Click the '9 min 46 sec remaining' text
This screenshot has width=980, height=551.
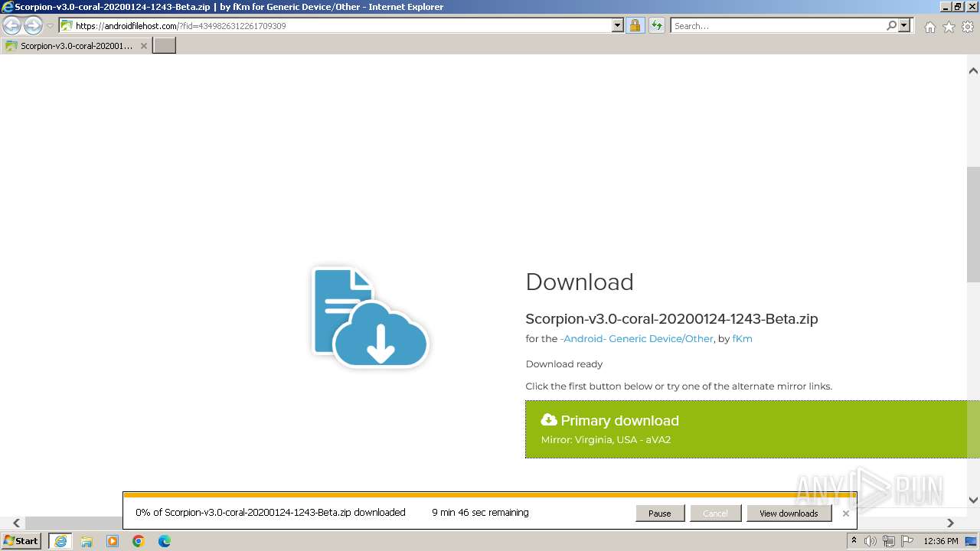(x=480, y=513)
